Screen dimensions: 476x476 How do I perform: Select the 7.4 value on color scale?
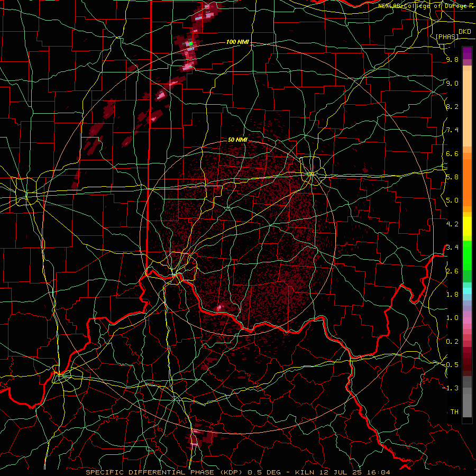coord(452,130)
